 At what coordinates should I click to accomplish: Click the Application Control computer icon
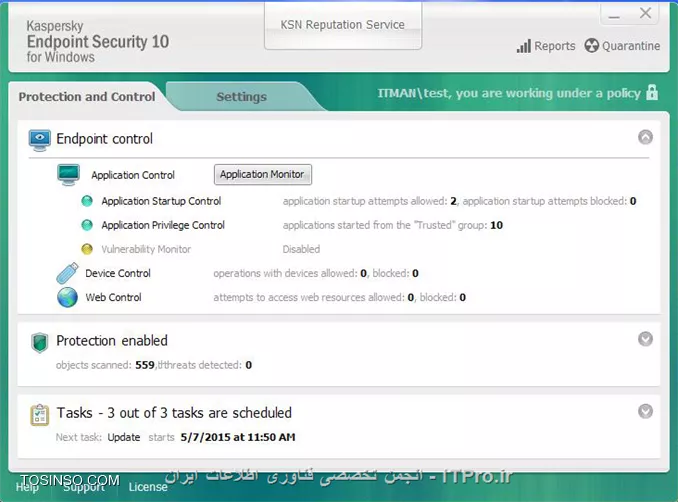68,175
